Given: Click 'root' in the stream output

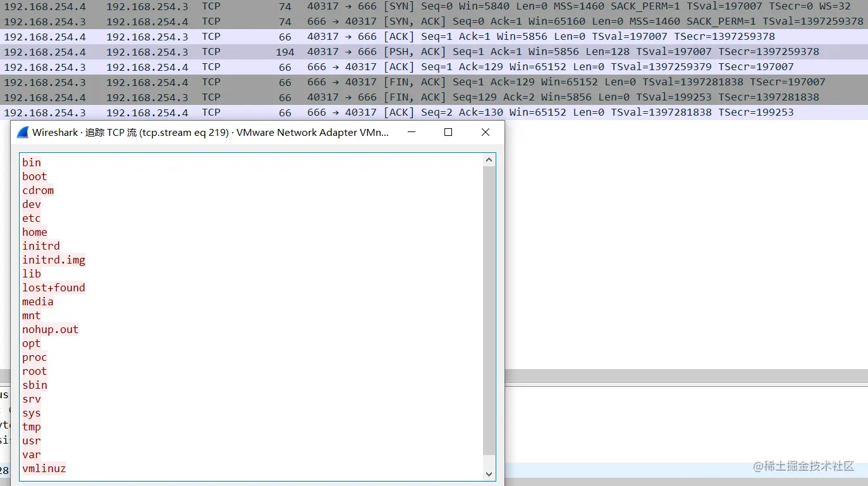Looking at the screenshot, I should tap(35, 371).
